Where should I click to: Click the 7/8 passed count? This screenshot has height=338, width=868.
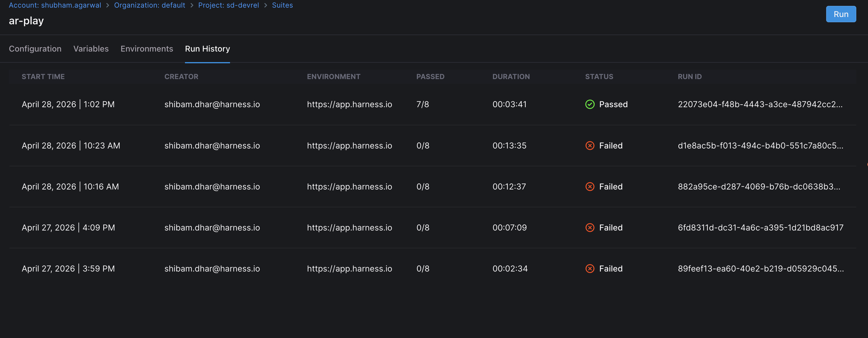[423, 104]
